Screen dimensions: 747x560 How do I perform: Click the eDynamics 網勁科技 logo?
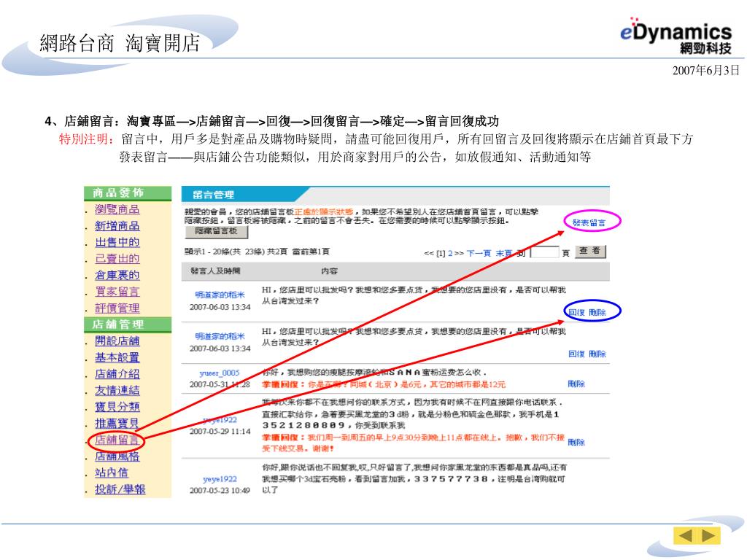click(x=676, y=36)
